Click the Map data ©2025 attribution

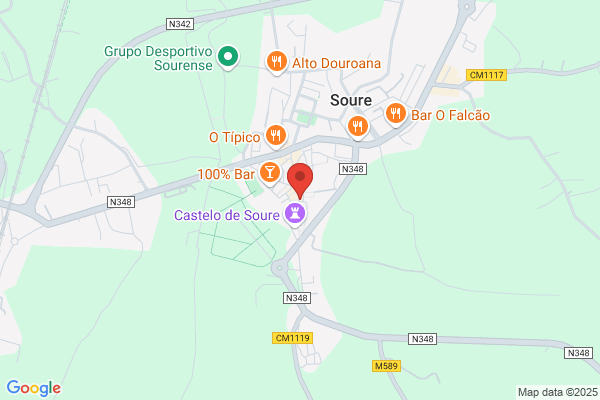pos(558,392)
